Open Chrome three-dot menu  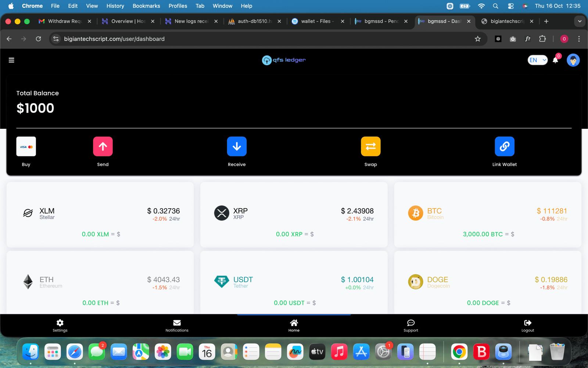(579, 39)
